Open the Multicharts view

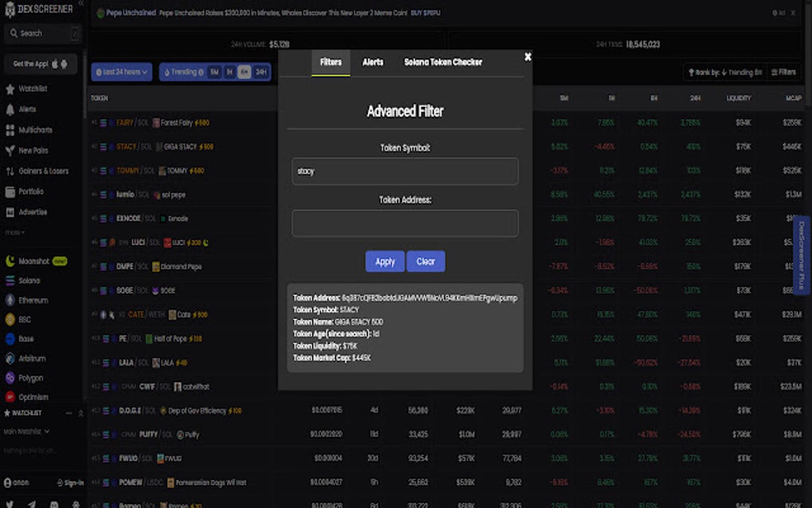[37, 129]
